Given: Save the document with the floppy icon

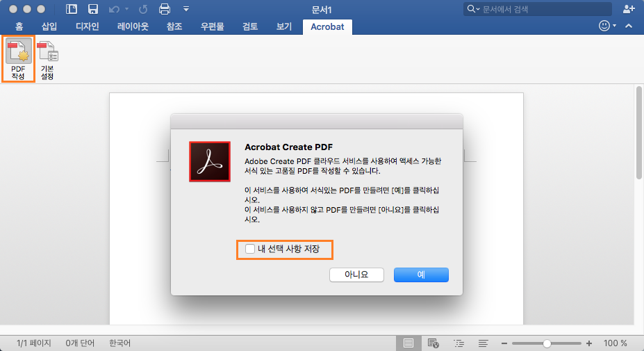Looking at the screenshot, I should point(93,9).
